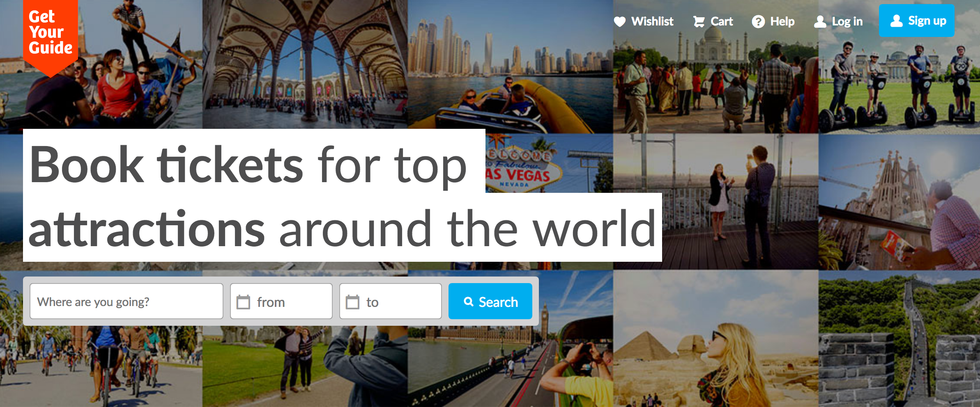Click the shopping cart icon
Viewport: 980px width, 407px height.
click(x=699, y=22)
